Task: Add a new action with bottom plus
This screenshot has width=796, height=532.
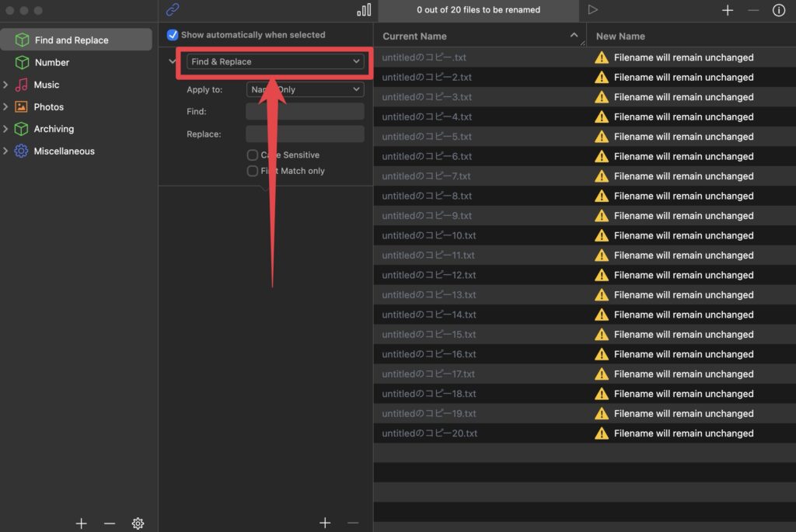Action: pos(325,523)
